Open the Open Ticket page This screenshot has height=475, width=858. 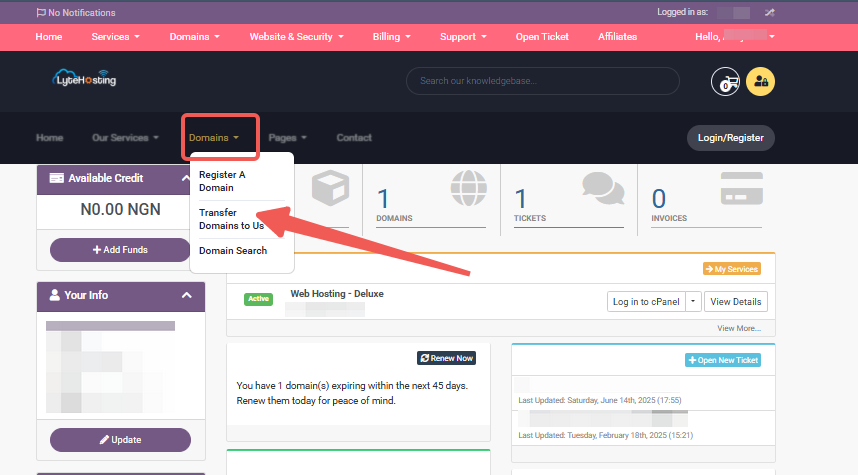542,37
